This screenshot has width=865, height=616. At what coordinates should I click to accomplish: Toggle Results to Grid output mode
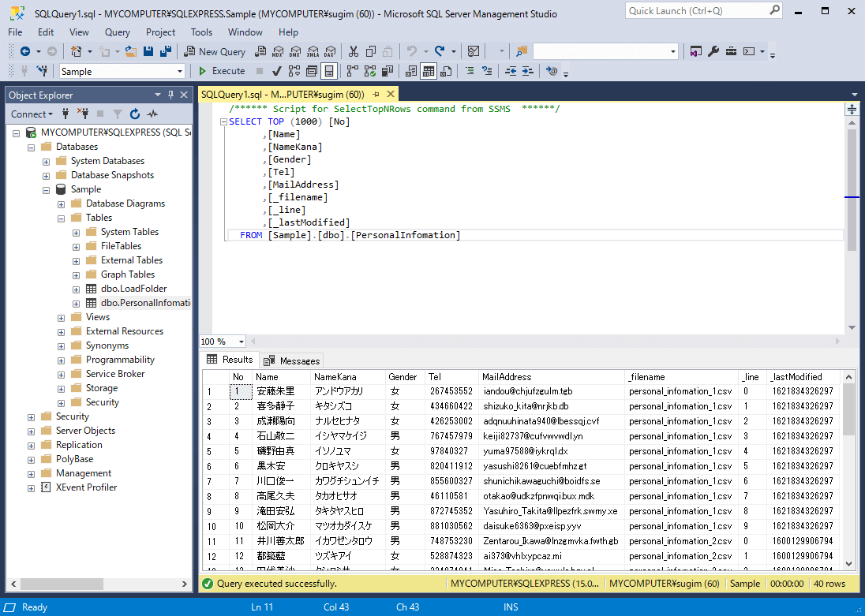click(x=429, y=71)
